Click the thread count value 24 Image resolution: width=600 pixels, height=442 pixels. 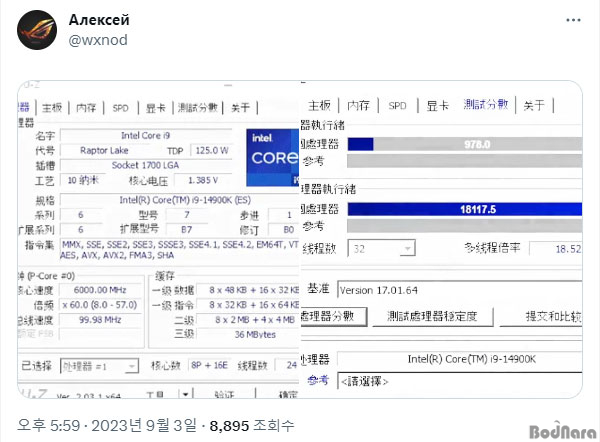tap(288, 365)
